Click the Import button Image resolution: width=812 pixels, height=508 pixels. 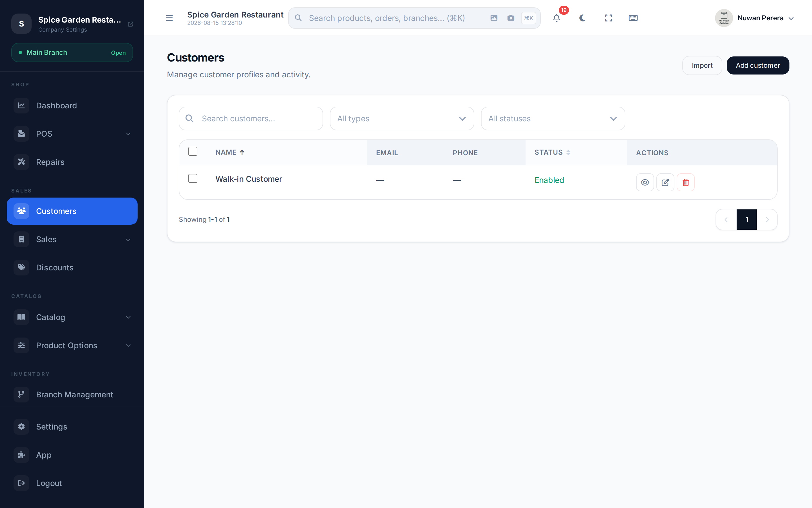(x=702, y=65)
